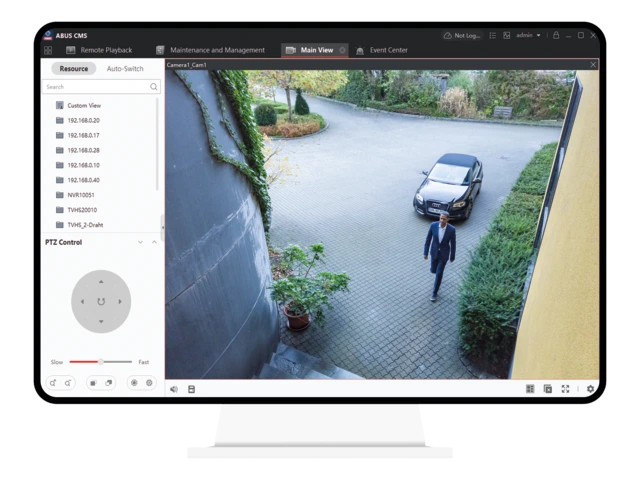The image size is (640, 480).
Task: Close the Main View tab
Action: click(x=342, y=50)
